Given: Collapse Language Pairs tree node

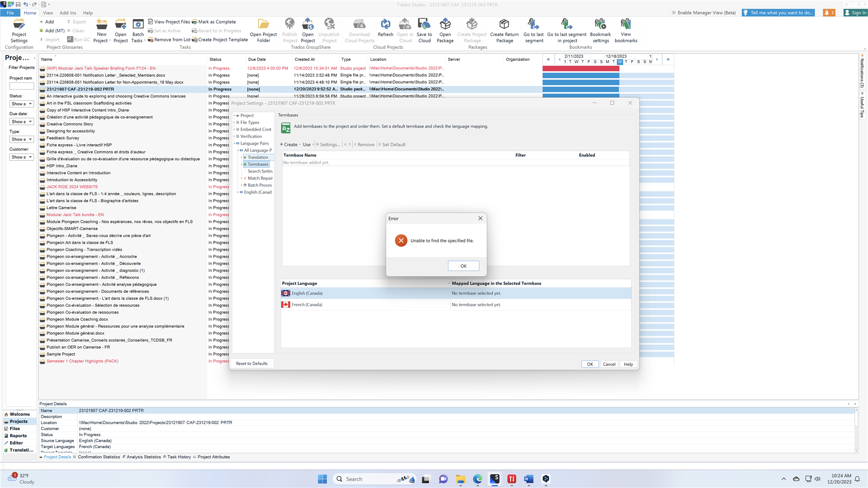Looking at the screenshot, I should [234, 143].
